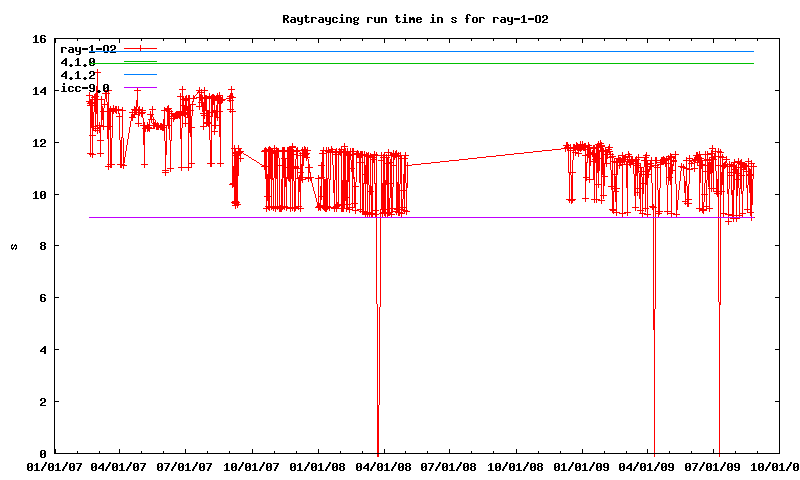Image resolution: width=800 pixels, height=480 pixels.
Task: Click the 07/01/08 x-axis date label
Action: tap(450, 466)
